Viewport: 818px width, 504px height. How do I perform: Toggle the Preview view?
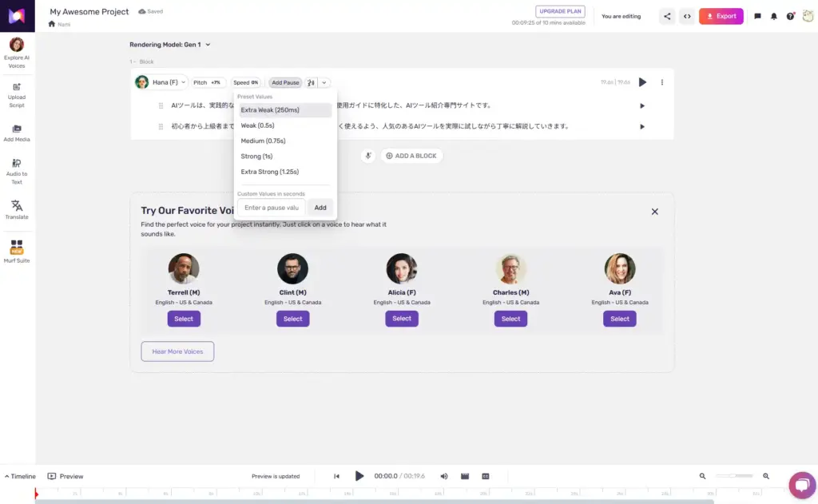click(66, 476)
